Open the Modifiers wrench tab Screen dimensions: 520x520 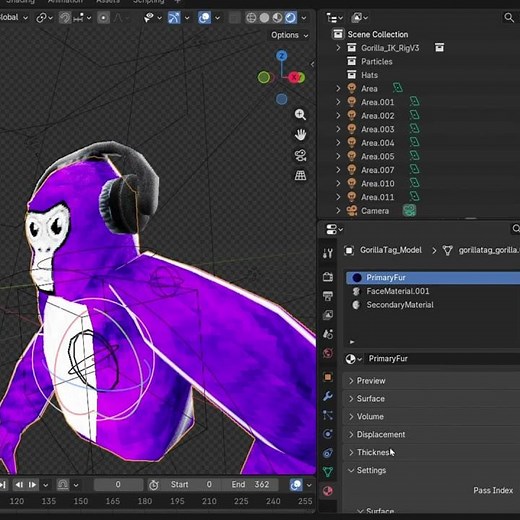(x=328, y=396)
